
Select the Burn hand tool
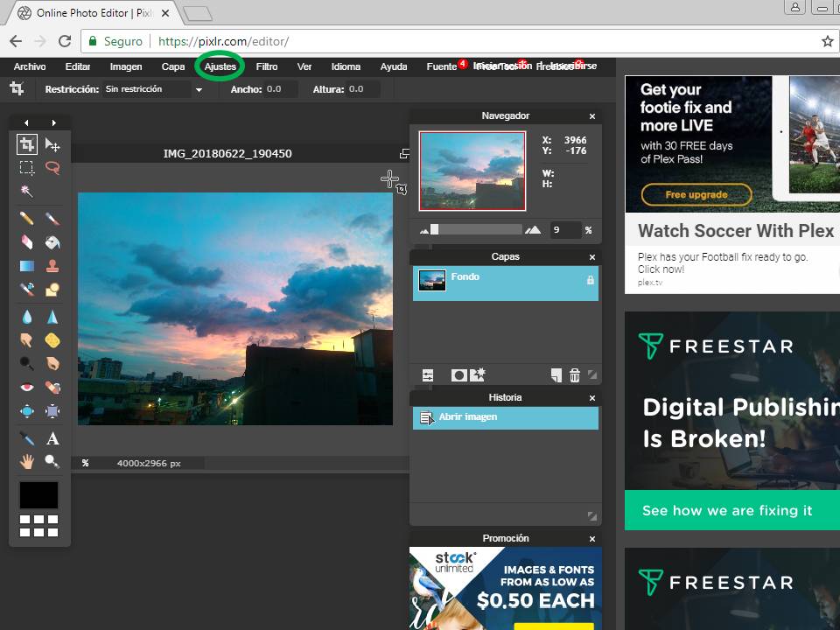click(52, 364)
